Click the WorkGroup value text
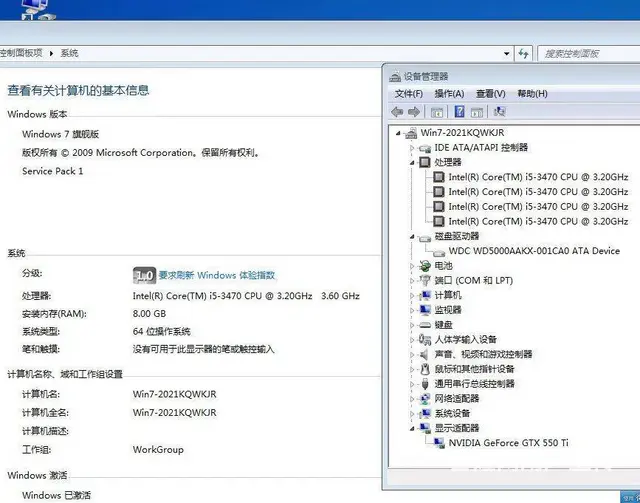Viewport: 640px width, 503px height. [x=158, y=450]
